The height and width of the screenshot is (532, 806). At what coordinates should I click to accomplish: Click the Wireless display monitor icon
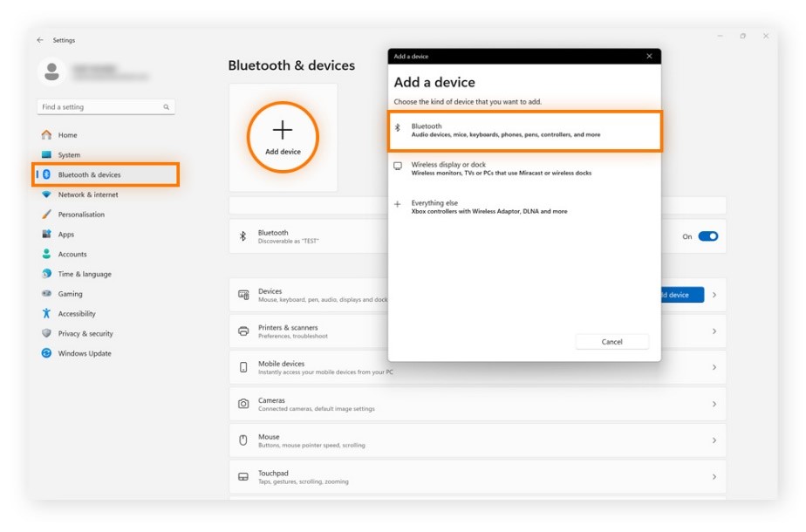398,166
